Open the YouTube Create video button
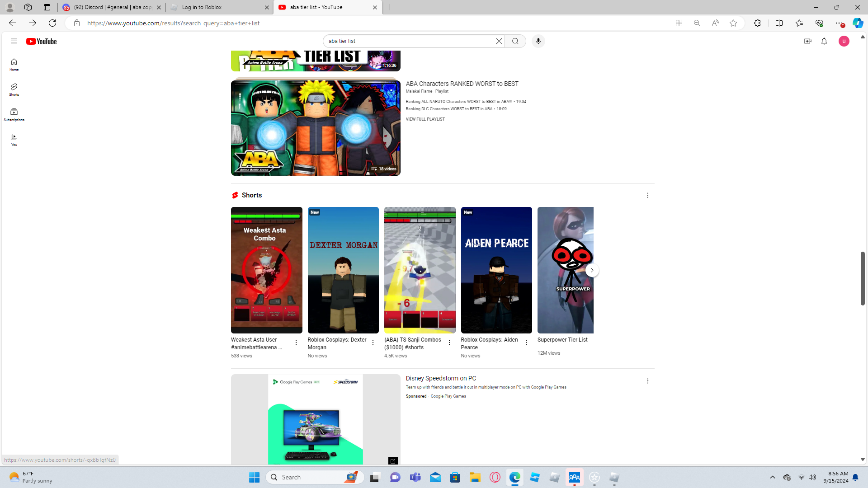 (808, 41)
